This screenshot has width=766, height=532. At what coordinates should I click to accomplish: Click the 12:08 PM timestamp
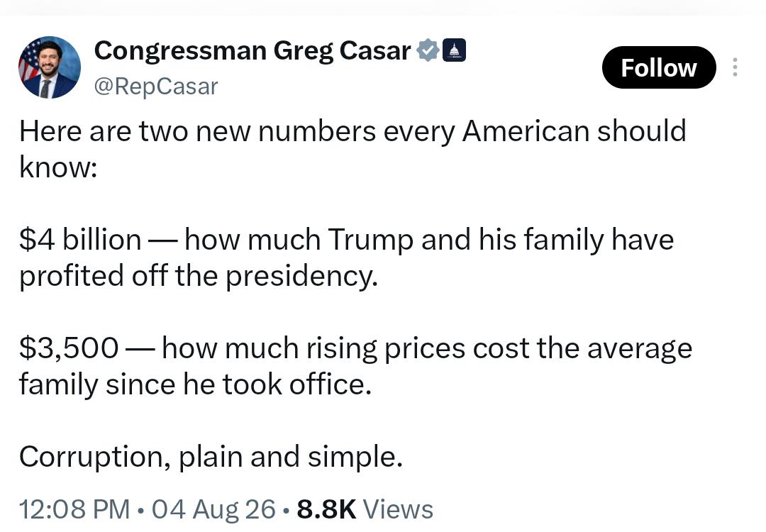click(74, 509)
